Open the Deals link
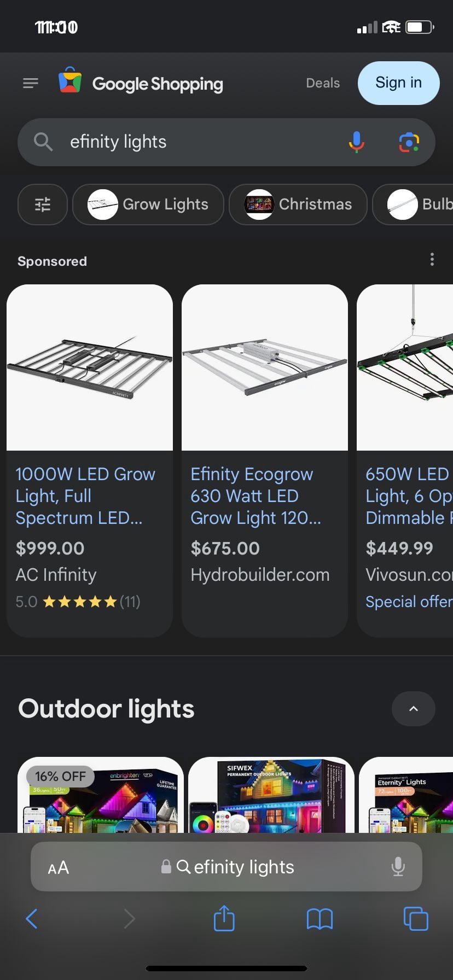 [x=323, y=83]
